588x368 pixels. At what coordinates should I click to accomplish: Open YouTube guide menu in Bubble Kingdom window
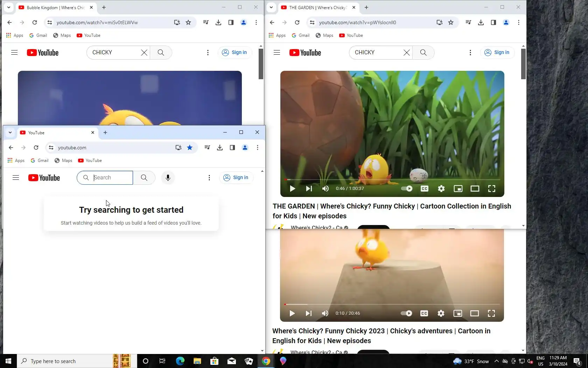14,53
